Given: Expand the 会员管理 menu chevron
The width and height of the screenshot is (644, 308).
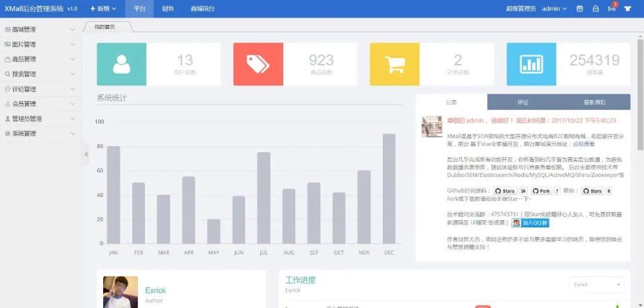Looking at the screenshot, I should tap(73, 104).
